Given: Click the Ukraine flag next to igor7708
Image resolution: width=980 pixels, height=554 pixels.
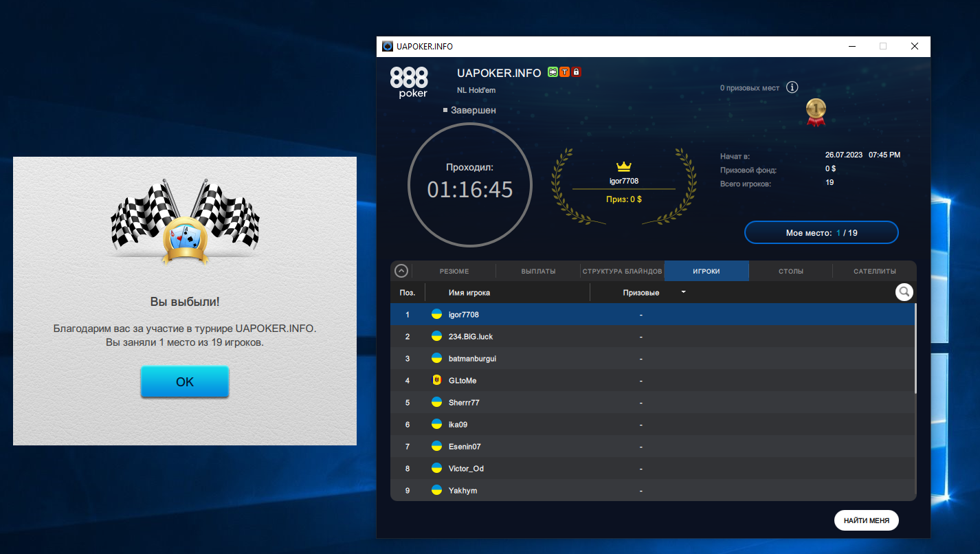Looking at the screenshot, I should click(436, 314).
